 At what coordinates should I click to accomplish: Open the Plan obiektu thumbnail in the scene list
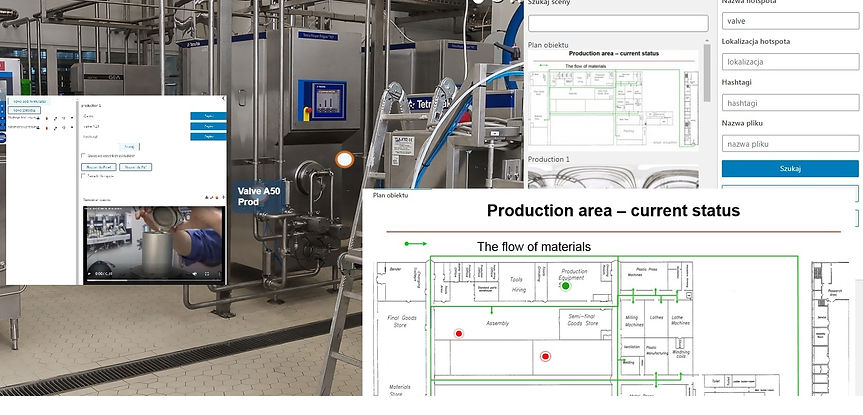tap(614, 100)
